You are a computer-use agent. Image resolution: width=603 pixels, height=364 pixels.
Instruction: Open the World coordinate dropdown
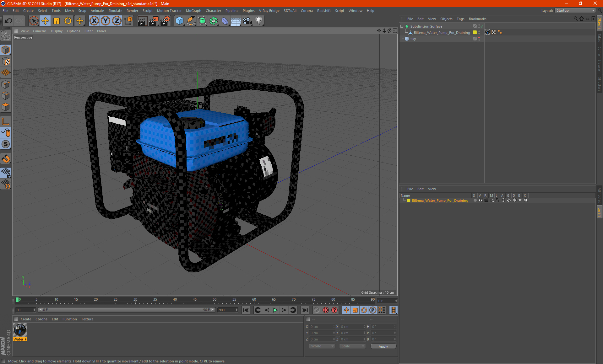[322, 346]
